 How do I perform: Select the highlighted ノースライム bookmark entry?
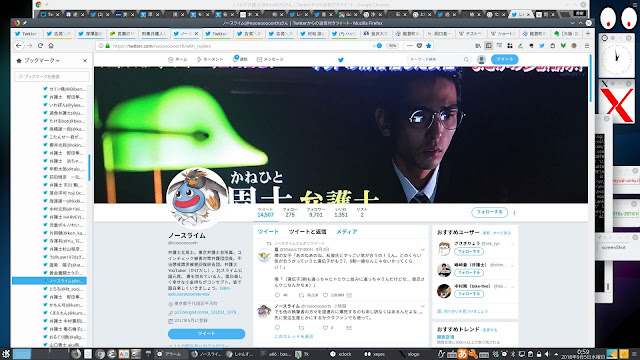pyautogui.click(x=49, y=281)
